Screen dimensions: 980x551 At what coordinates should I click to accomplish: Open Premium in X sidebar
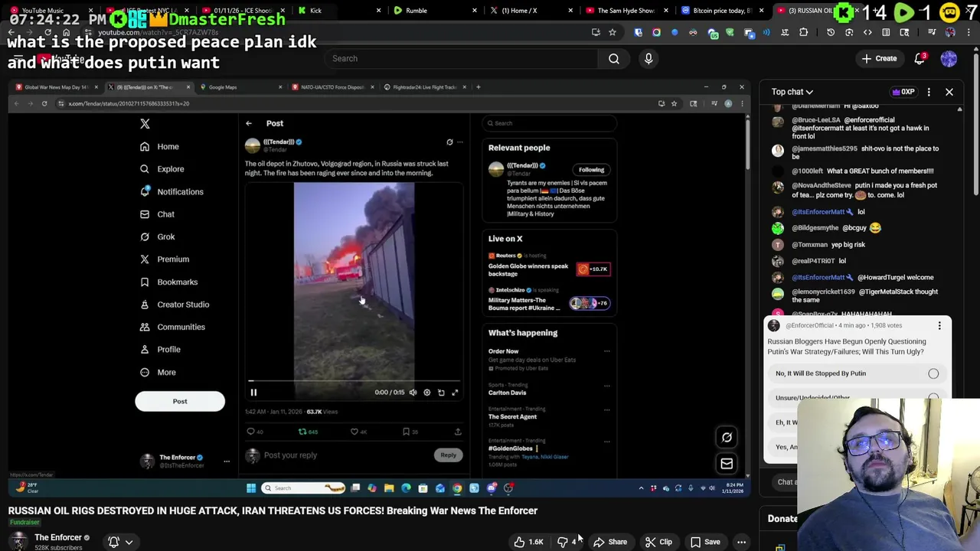(165, 259)
